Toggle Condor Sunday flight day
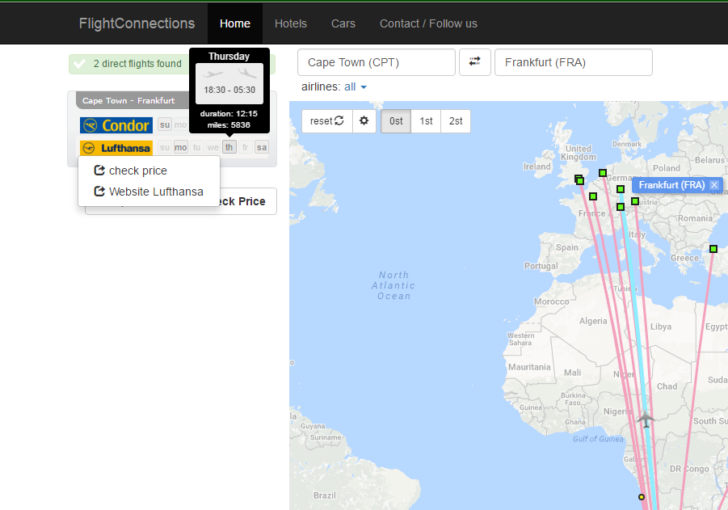The width and height of the screenshot is (728, 510). 165,125
